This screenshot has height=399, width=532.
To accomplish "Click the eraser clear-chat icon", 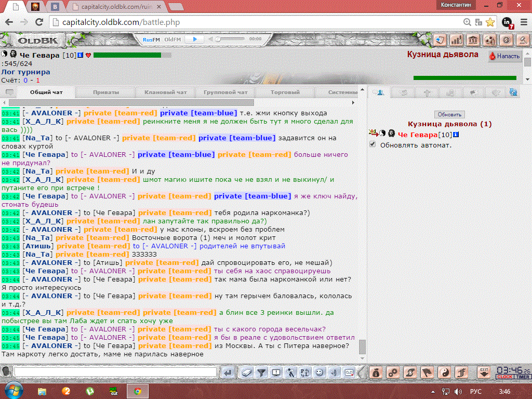I will click(x=247, y=373).
